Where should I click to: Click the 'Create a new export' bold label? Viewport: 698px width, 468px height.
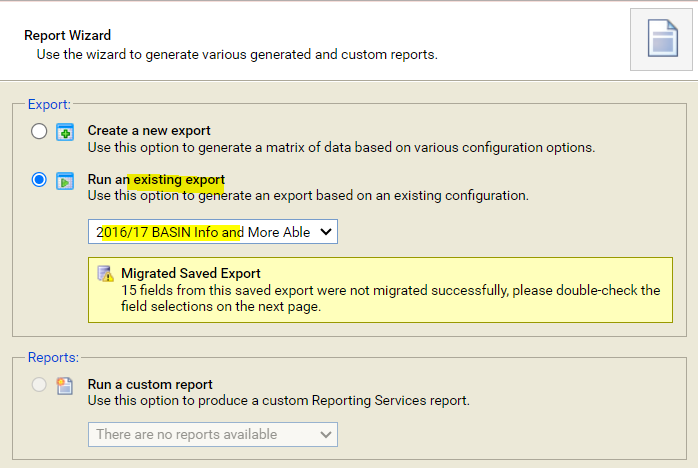tap(149, 130)
